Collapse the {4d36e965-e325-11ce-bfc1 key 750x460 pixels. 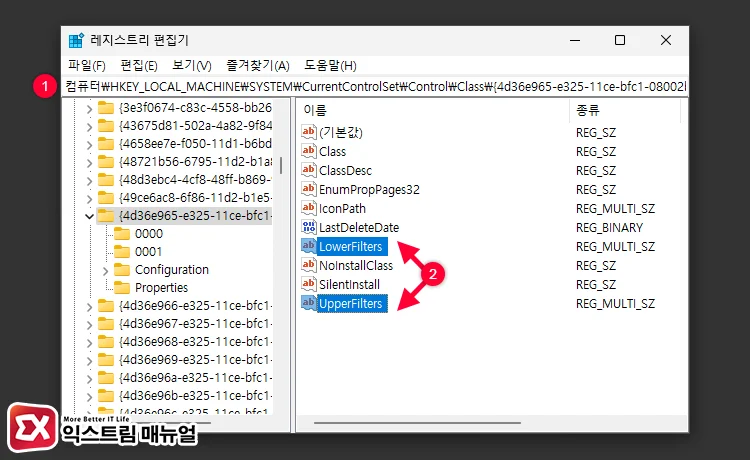click(89, 217)
